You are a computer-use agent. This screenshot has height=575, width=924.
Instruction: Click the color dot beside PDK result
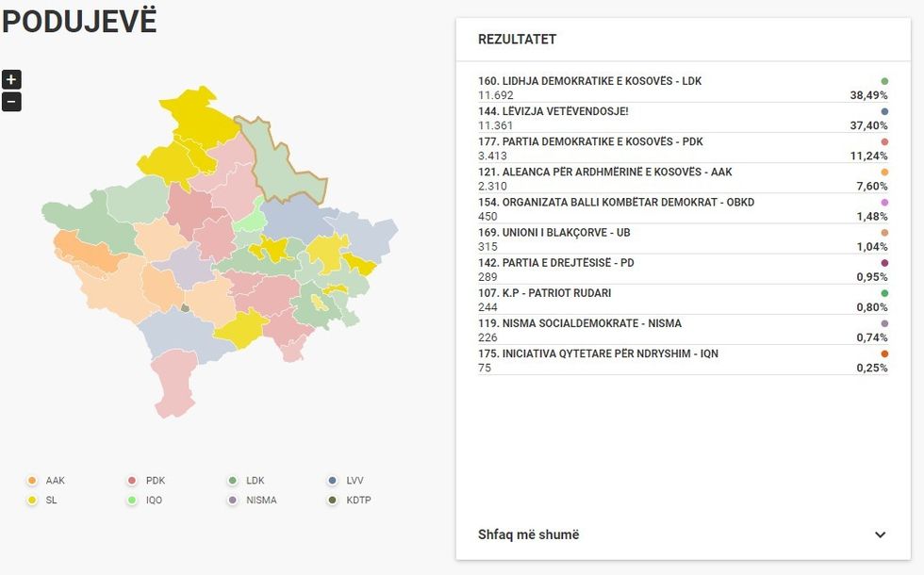point(883,142)
